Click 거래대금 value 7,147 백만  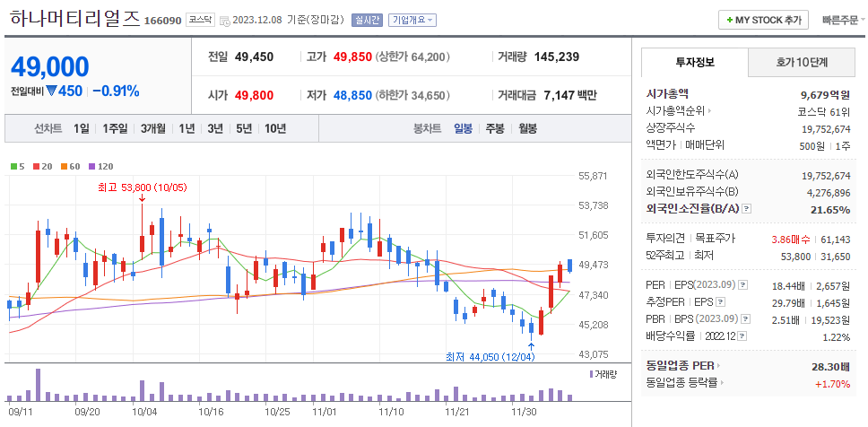point(570,95)
